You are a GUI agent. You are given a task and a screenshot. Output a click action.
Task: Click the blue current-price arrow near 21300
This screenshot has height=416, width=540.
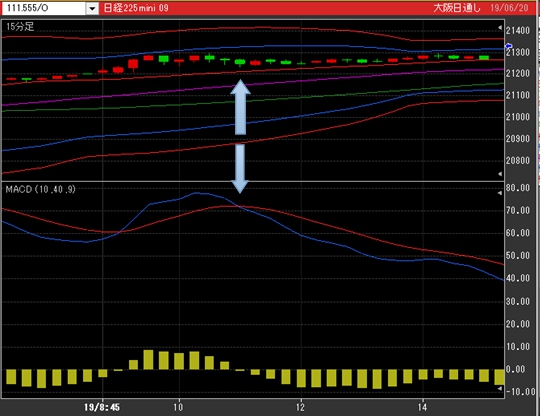pyautogui.click(x=509, y=46)
